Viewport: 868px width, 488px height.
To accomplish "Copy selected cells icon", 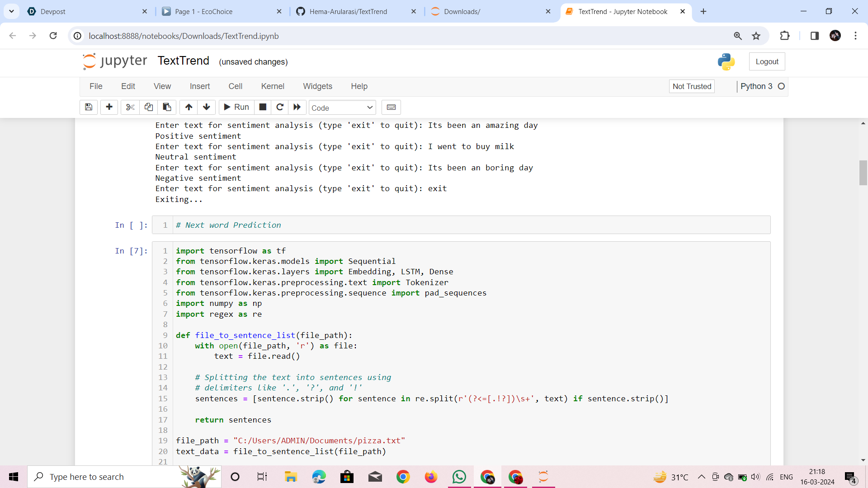I will (x=148, y=107).
